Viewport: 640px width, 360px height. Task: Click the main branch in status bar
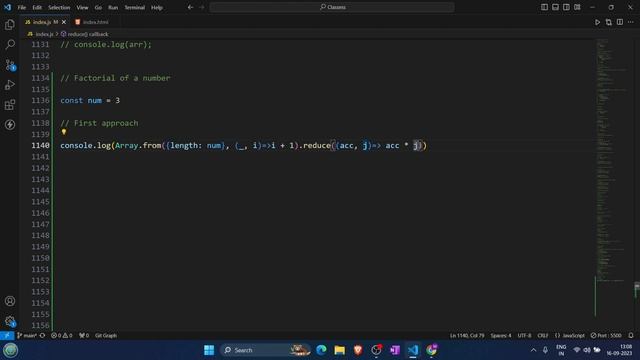tap(27, 336)
